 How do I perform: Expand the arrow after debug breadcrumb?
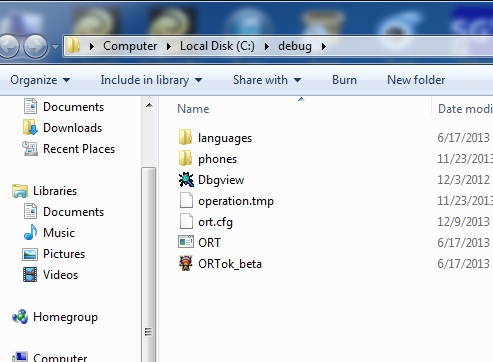[324, 46]
